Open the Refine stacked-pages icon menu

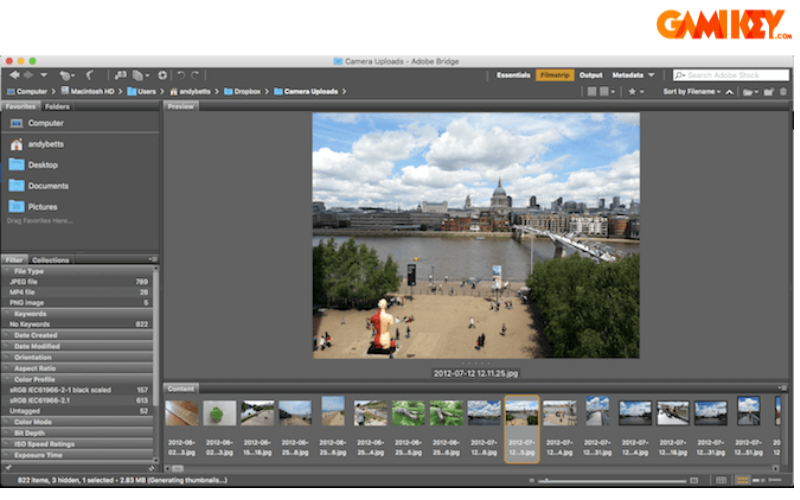pos(140,76)
